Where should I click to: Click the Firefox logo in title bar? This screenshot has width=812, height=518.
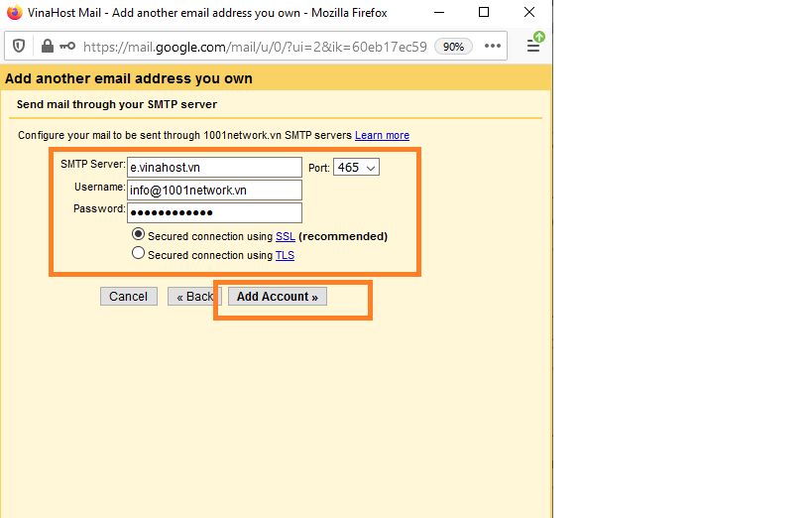15,12
